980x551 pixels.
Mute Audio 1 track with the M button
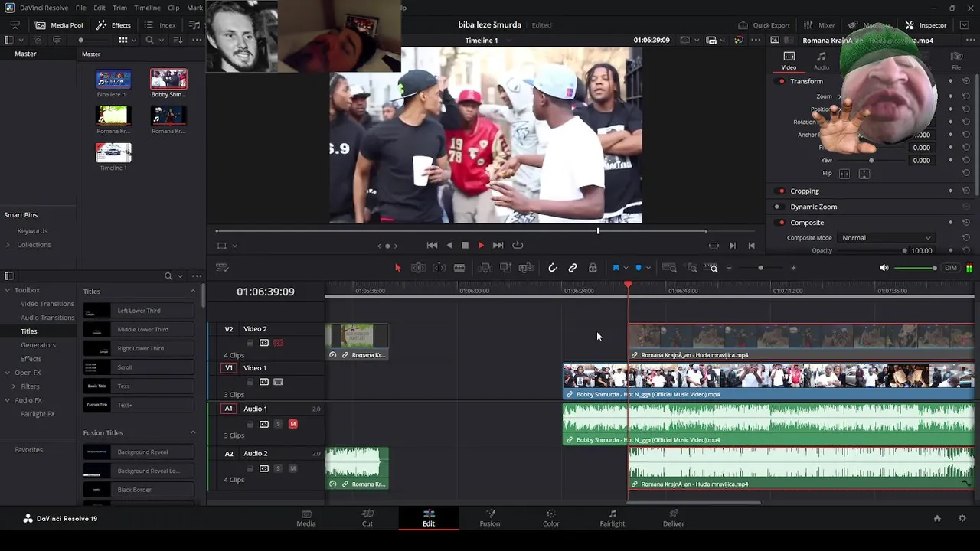[x=292, y=424]
